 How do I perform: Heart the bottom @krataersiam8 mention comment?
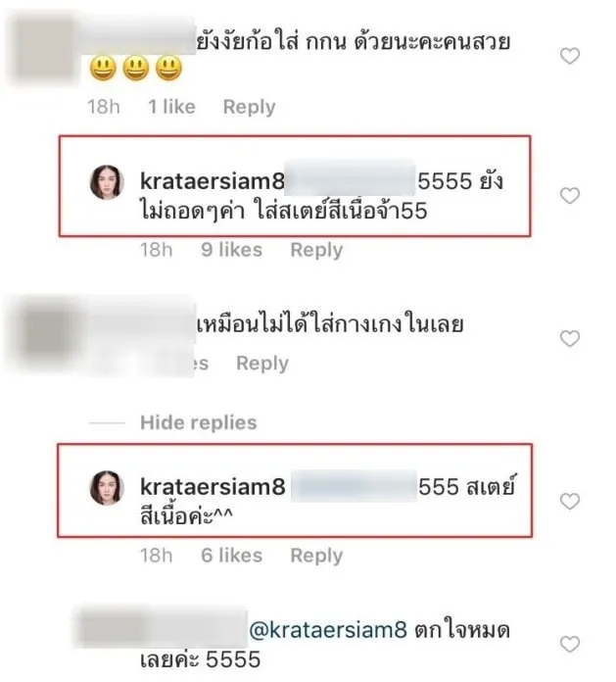click(570, 644)
